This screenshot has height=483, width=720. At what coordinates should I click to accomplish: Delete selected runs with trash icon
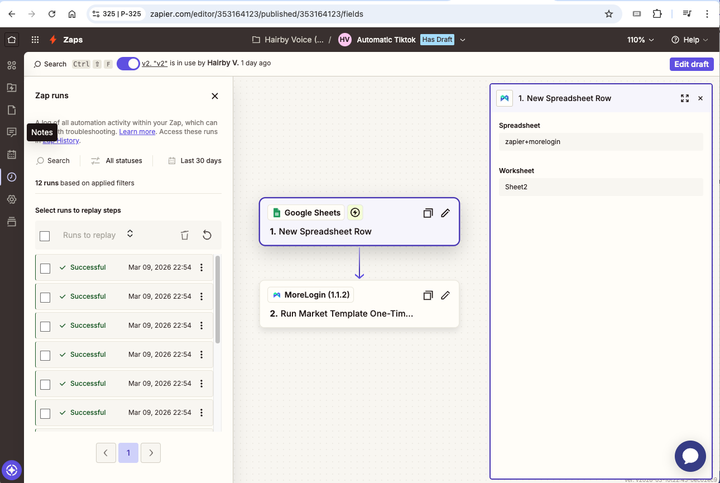(185, 235)
